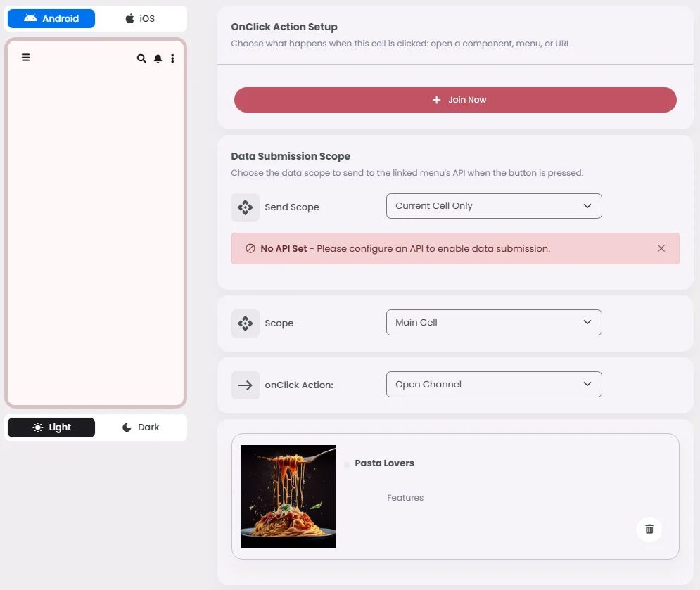Viewport: 700px width, 590px height.
Task: Click the notification bell icon
Action: coord(158,58)
